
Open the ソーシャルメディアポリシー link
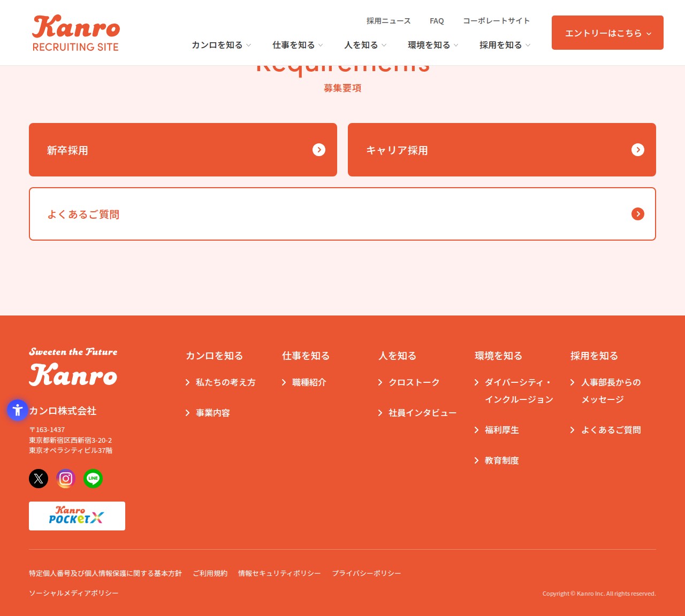[x=74, y=593]
